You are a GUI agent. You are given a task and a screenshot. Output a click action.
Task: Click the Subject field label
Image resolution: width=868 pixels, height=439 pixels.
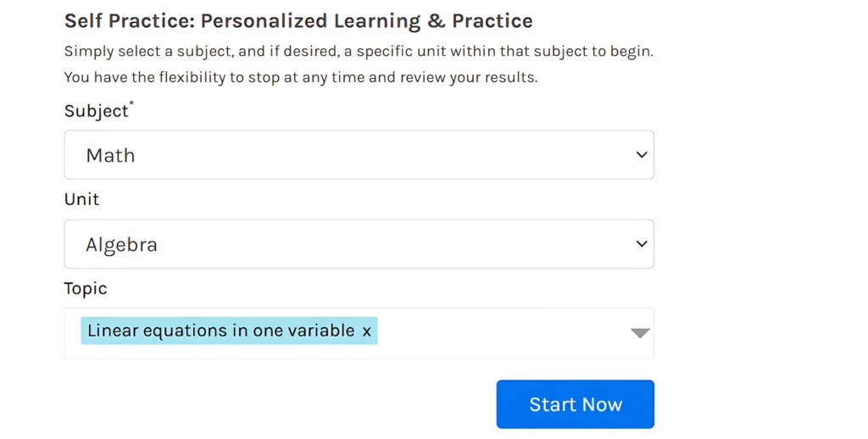(x=96, y=111)
